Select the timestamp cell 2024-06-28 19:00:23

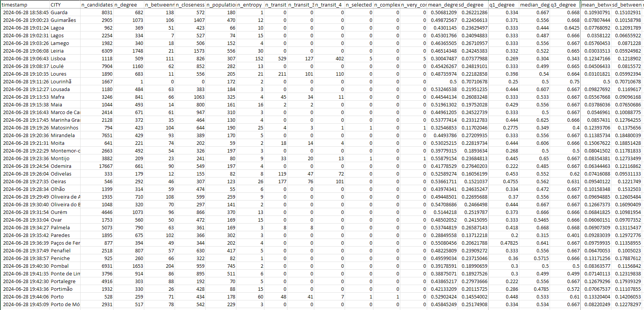25,20
